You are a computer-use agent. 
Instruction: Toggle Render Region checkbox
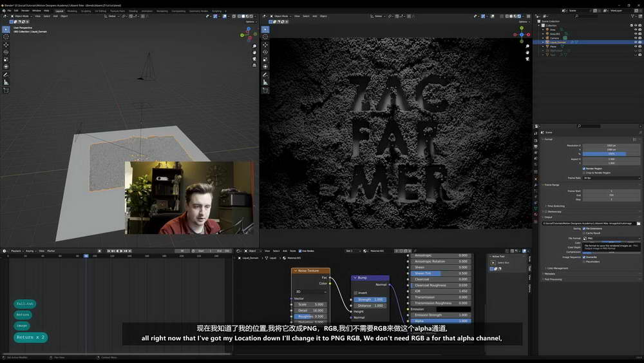pyautogui.click(x=584, y=168)
